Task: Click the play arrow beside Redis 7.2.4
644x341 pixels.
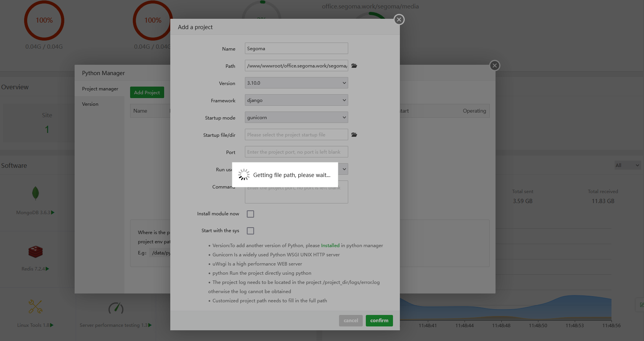Action: [47, 269]
